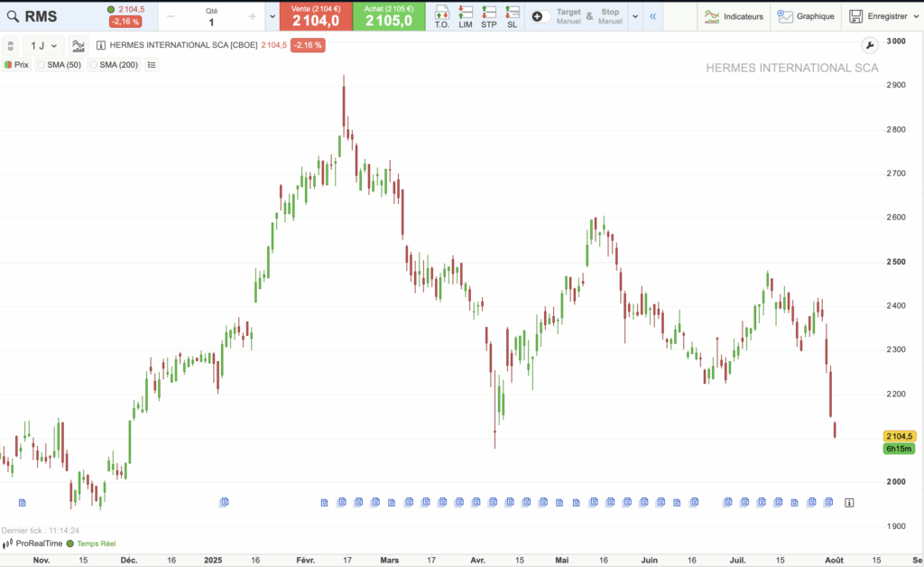Screen dimensions: 924x567
Task: Click the Temps Réel label
Action: click(x=96, y=544)
